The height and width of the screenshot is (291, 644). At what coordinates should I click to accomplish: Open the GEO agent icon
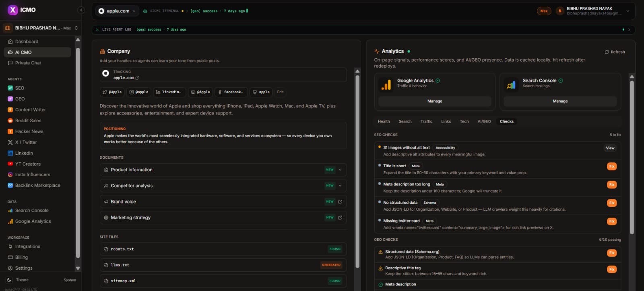(x=10, y=99)
